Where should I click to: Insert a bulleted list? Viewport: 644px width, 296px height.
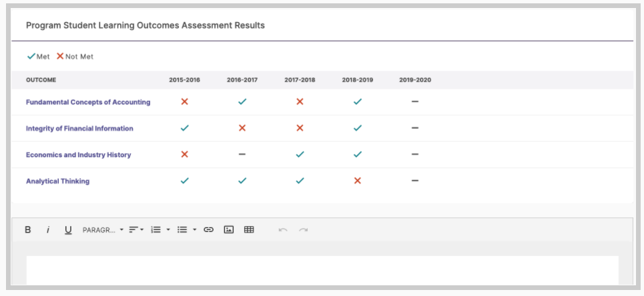tap(182, 230)
